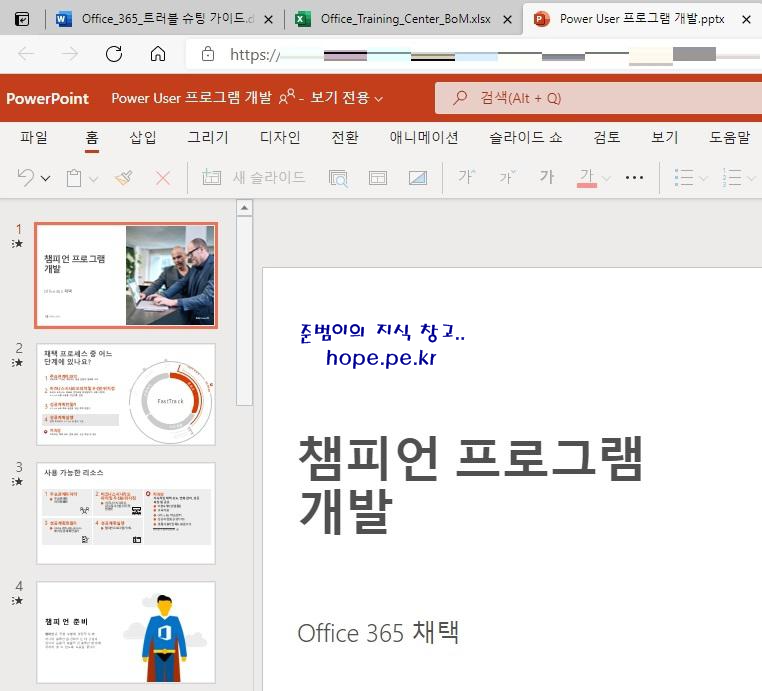Click the decrease font size icon
The image size is (762, 691).
(507, 177)
